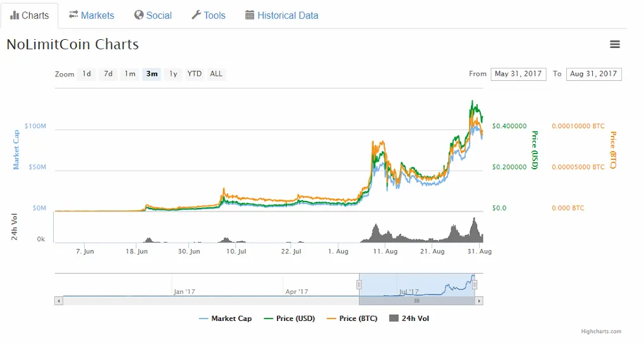Switch to the Social tab
This screenshot has width=644, height=345.
pyautogui.click(x=153, y=16)
